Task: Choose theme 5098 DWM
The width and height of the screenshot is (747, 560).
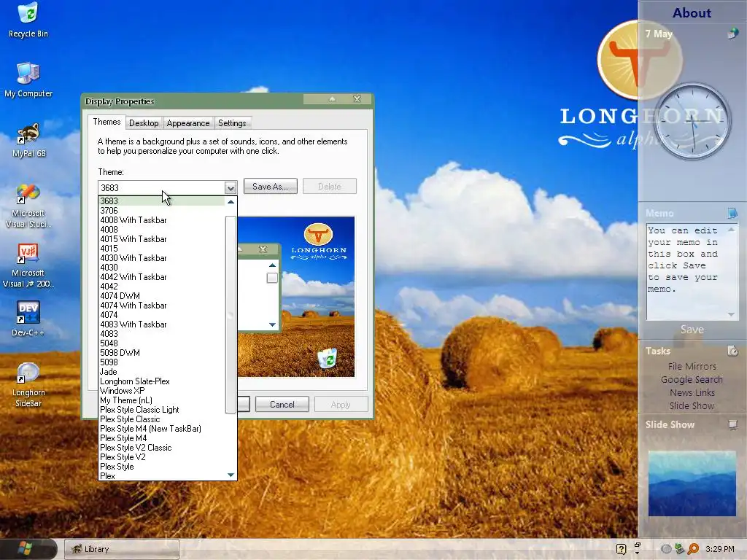Action: pyautogui.click(x=161, y=353)
